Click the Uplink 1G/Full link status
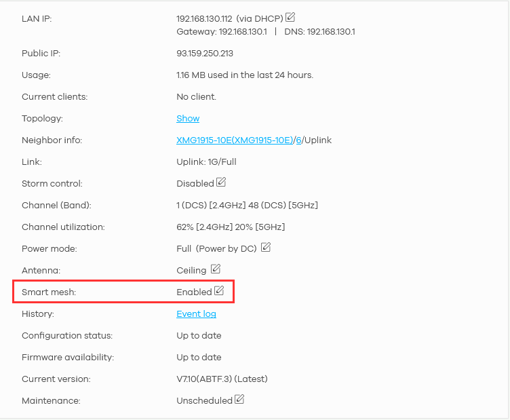This screenshot has width=510, height=420. [206, 162]
